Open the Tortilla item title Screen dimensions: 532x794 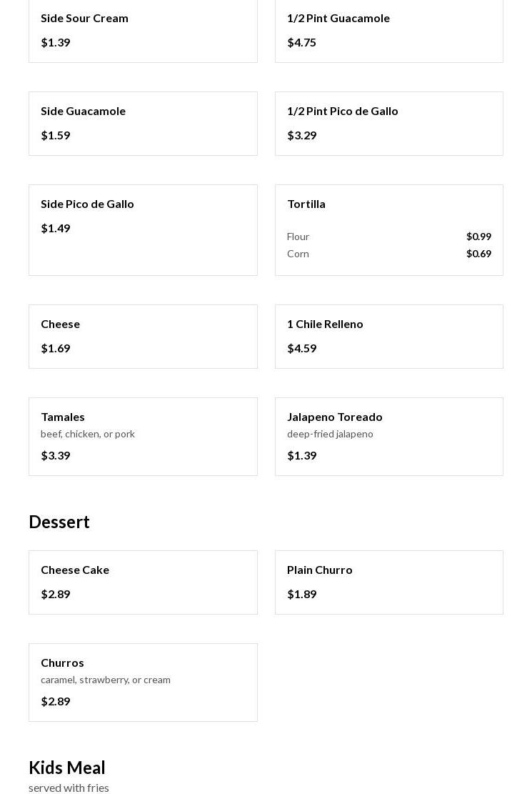[306, 204]
